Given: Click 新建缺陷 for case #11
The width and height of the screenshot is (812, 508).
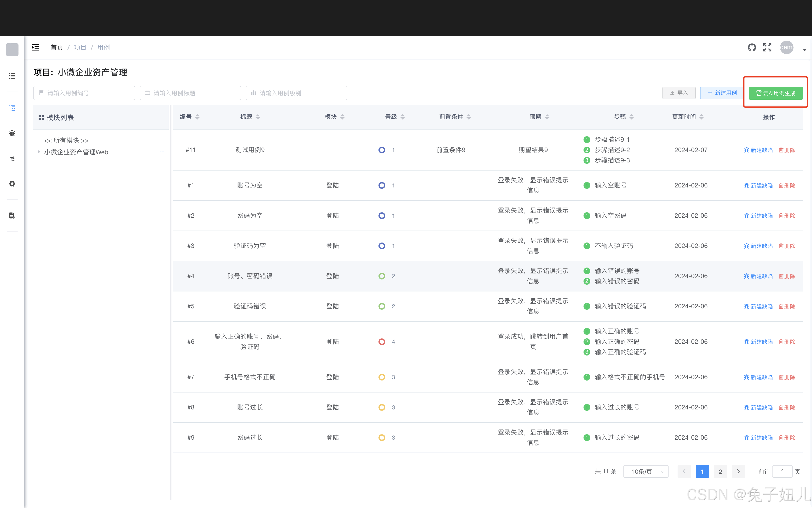Looking at the screenshot, I should [758, 150].
